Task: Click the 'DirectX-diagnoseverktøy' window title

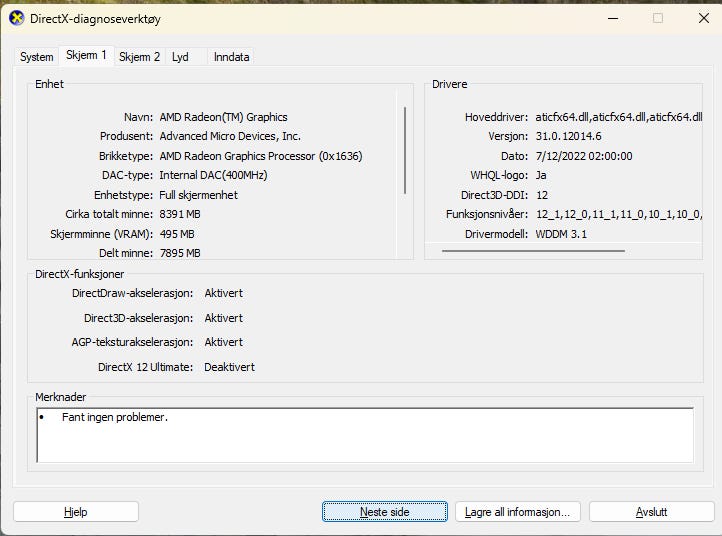Action: coord(95,19)
